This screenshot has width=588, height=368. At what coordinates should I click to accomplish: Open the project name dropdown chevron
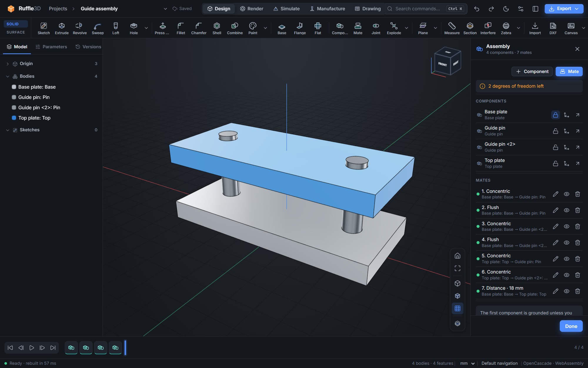tap(165, 9)
